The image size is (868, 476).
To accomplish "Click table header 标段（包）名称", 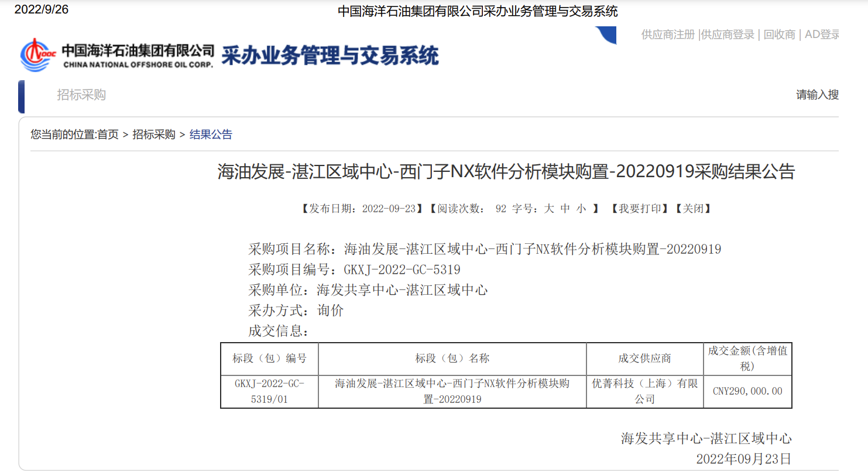I will (x=452, y=358).
